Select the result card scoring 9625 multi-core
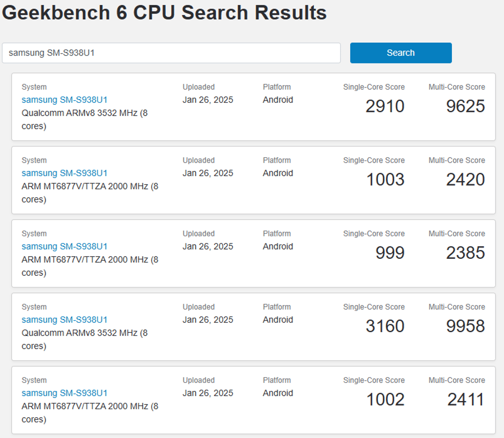 252,106
